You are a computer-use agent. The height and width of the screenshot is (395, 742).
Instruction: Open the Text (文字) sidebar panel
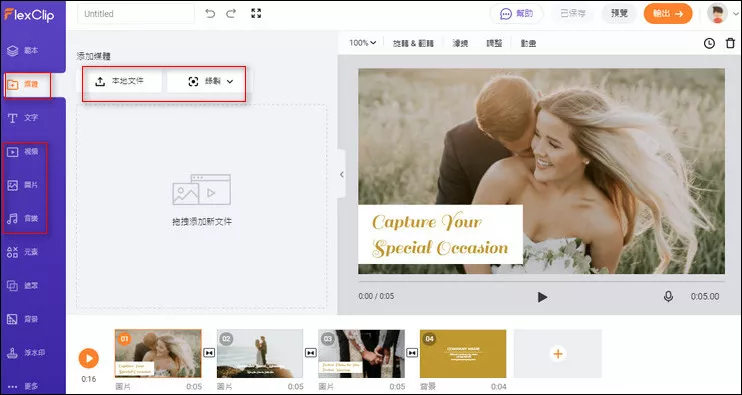(23, 118)
